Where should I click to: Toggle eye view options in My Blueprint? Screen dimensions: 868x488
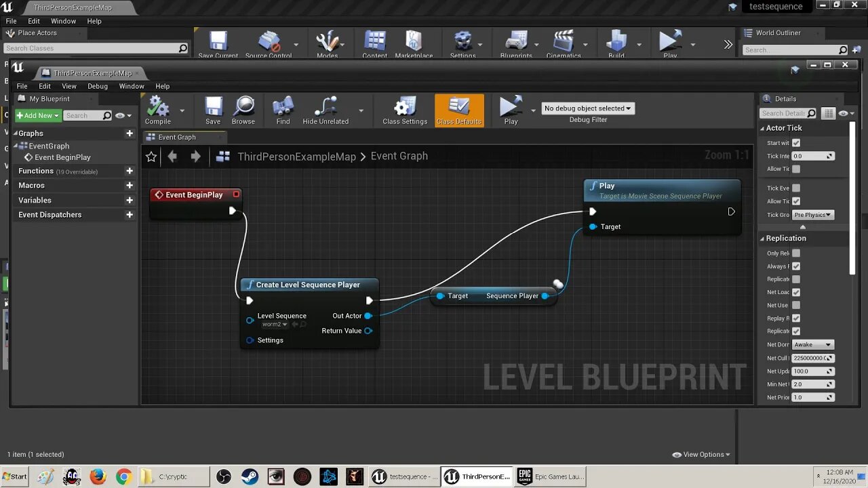pos(123,116)
